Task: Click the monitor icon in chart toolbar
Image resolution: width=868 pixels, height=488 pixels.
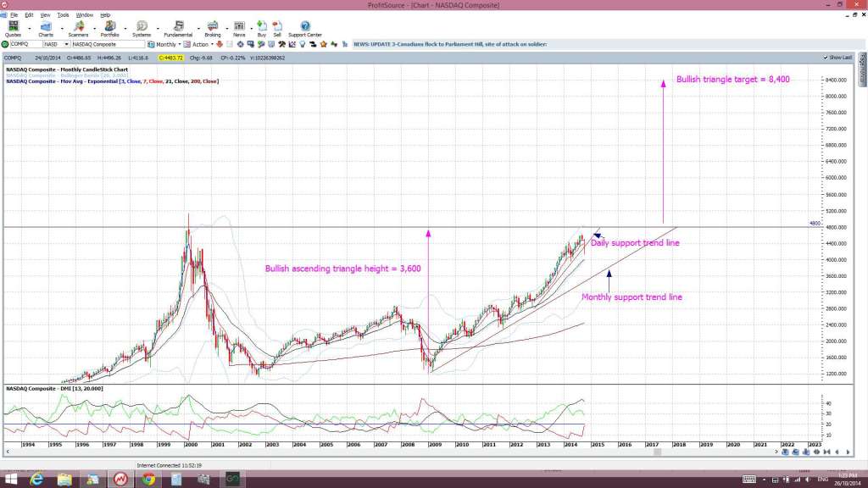Action: (x=250, y=44)
